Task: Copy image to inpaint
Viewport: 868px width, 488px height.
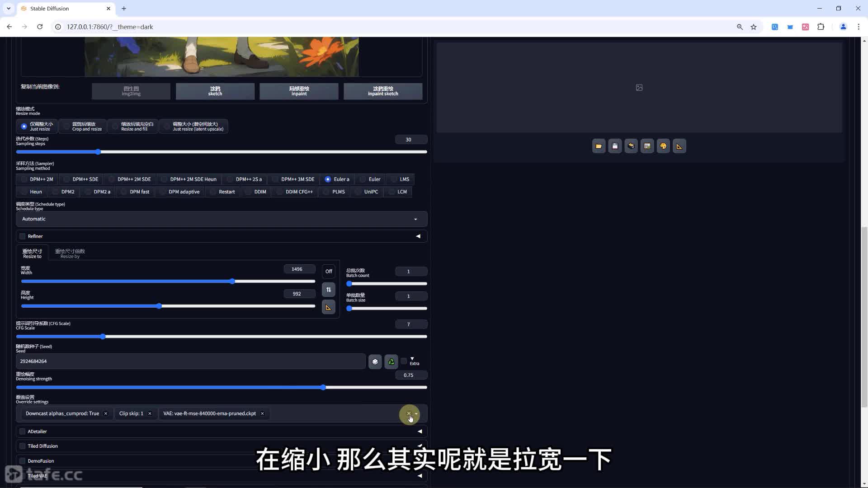Action: click(x=299, y=91)
